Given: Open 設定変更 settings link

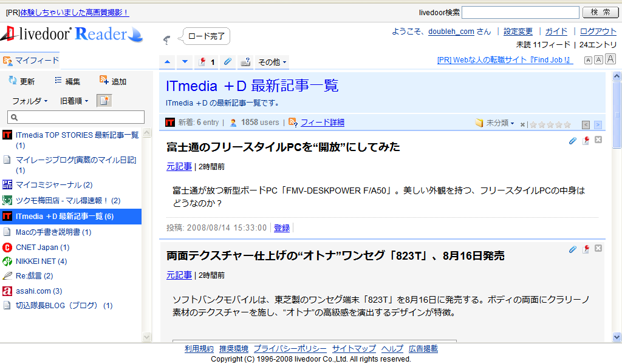Looking at the screenshot, I should 518,32.
